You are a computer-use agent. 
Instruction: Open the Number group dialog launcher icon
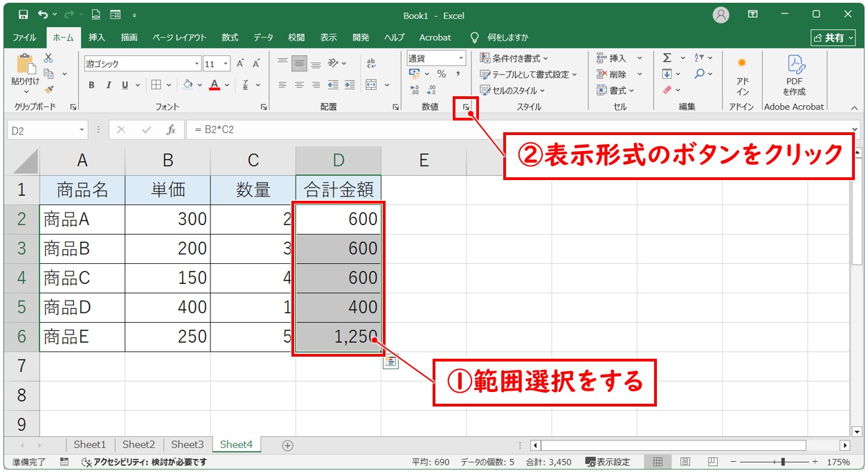(467, 108)
